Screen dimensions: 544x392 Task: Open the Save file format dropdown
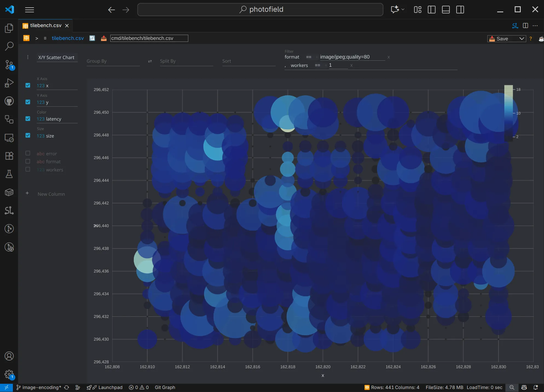[521, 39]
